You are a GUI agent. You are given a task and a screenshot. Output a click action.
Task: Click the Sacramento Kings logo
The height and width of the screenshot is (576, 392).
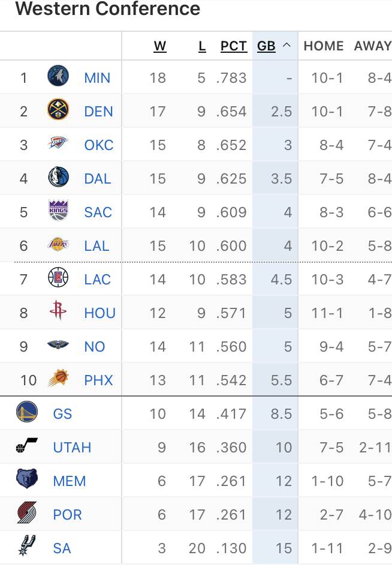click(58, 210)
